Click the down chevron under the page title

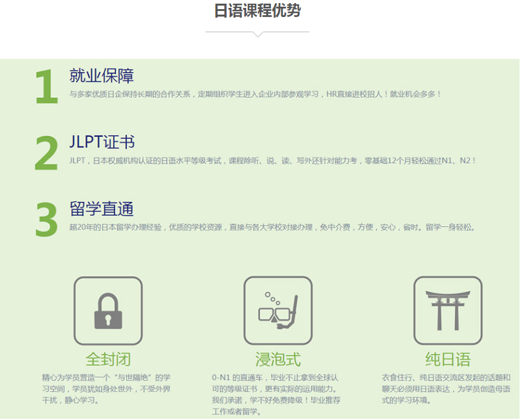click(x=258, y=34)
